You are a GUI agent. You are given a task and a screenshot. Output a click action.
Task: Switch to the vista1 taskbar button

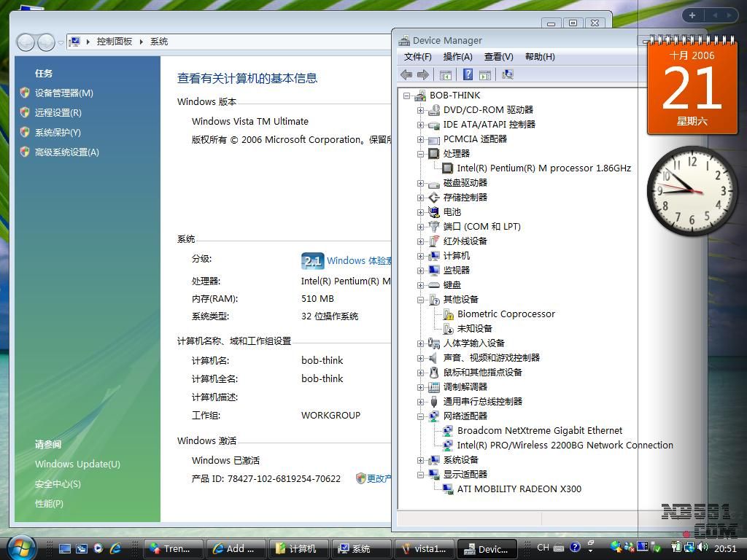pos(424,548)
